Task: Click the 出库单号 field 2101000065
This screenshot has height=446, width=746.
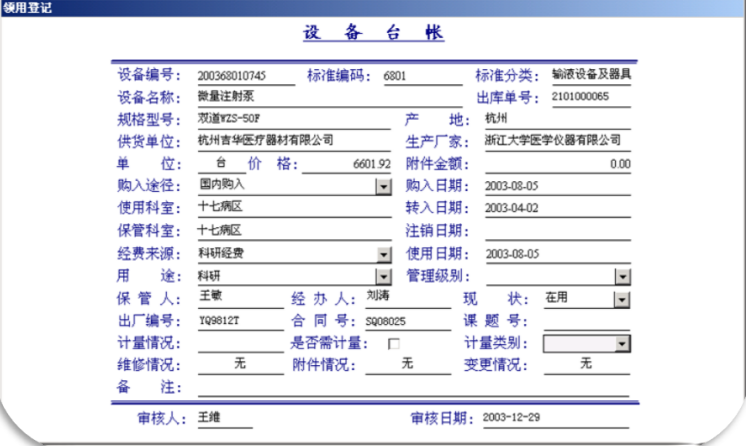Action: 591,97
